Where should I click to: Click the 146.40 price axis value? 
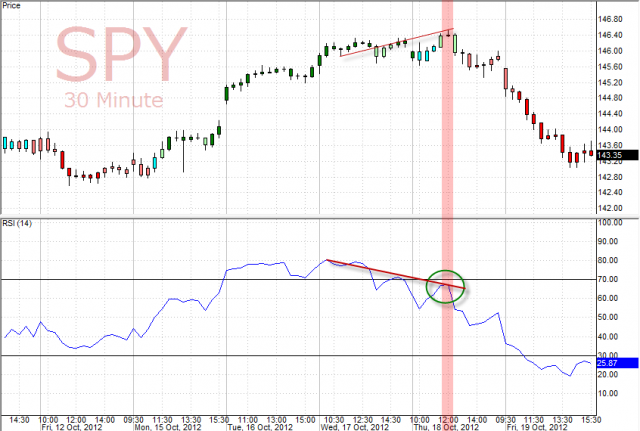coord(610,35)
